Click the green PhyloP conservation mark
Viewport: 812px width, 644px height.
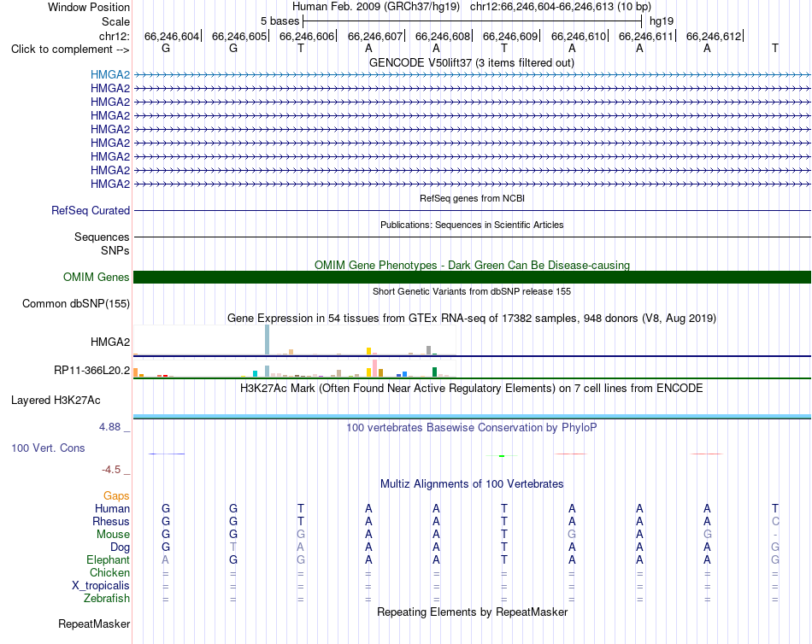[502, 456]
